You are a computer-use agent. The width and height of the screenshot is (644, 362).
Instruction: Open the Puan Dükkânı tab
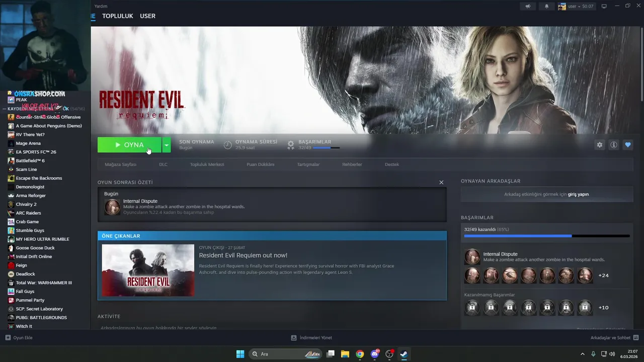click(x=261, y=164)
